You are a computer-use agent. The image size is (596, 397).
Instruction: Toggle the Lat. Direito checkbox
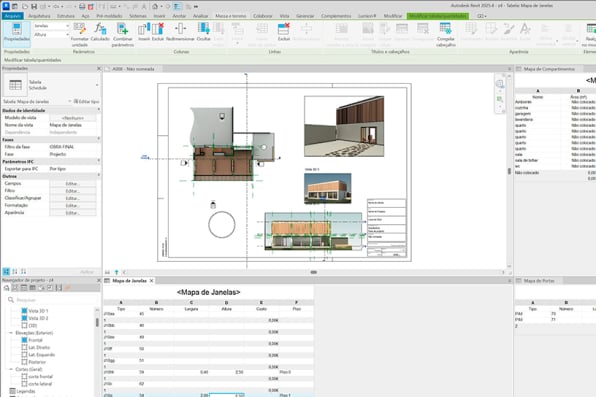[24, 347]
